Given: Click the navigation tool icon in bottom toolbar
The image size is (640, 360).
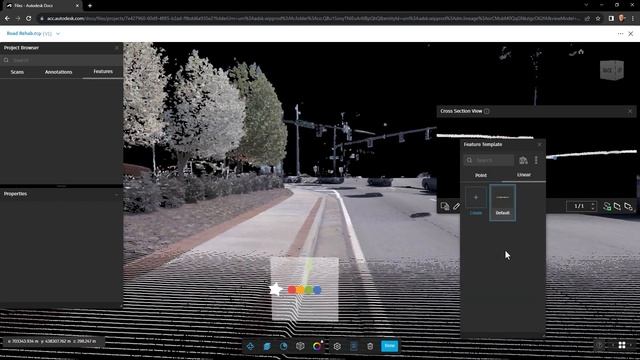Looking at the screenshot, I should tap(250, 346).
